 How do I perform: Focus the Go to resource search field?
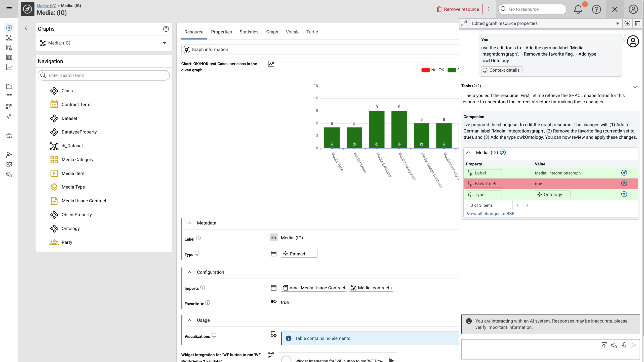[x=532, y=9]
